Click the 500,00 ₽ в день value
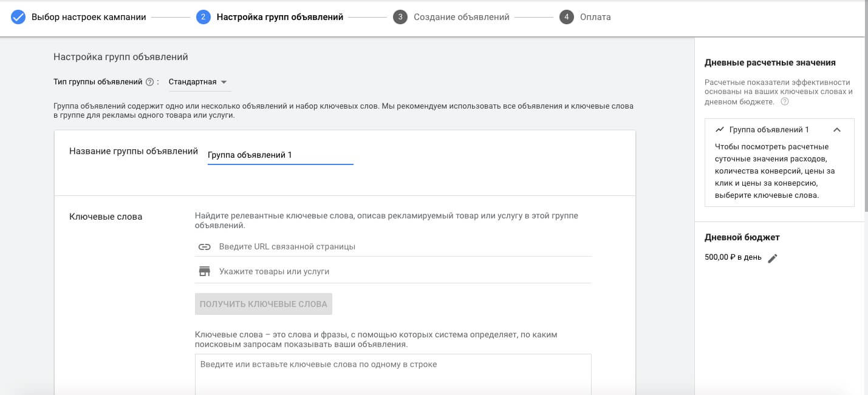868x395 pixels. click(733, 257)
